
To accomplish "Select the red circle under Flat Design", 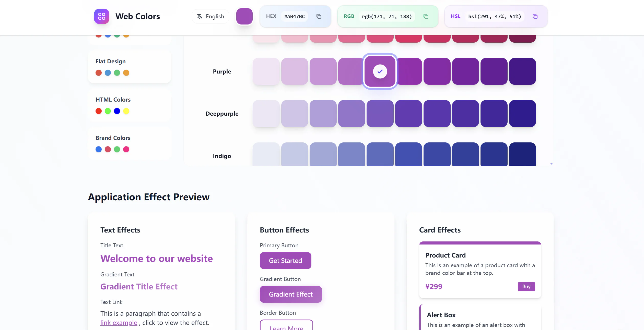I will 98,73.
